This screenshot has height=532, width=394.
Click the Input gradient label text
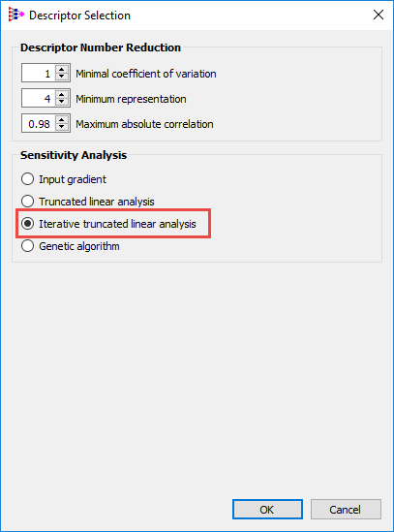73,179
